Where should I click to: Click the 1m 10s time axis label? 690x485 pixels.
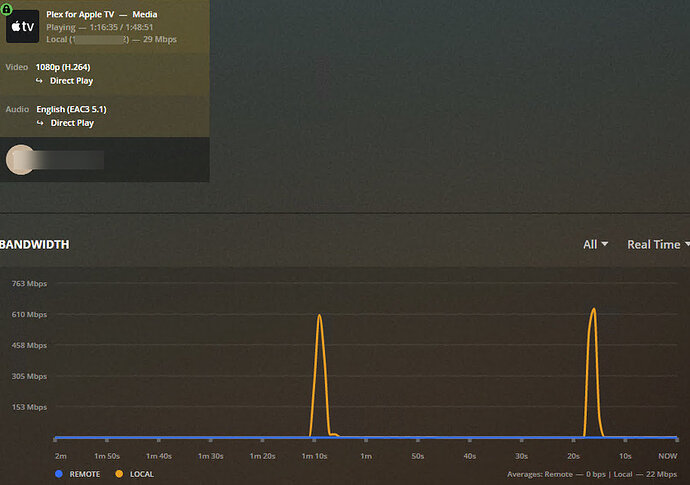click(314, 456)
